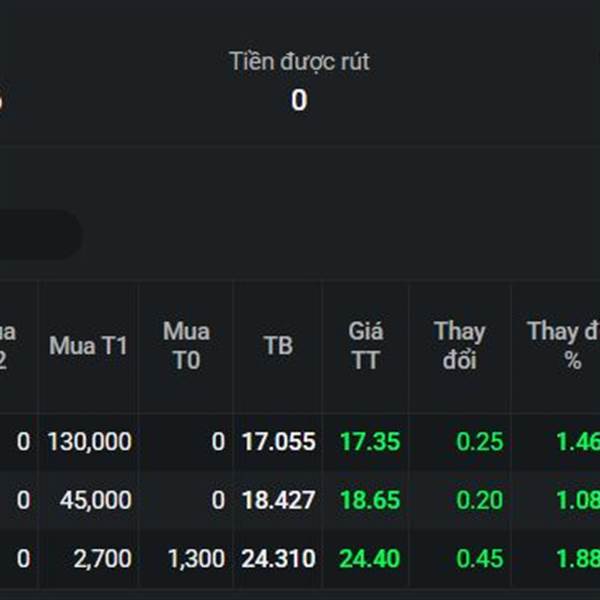Click the average price 18.427 cell

point(278,500)
